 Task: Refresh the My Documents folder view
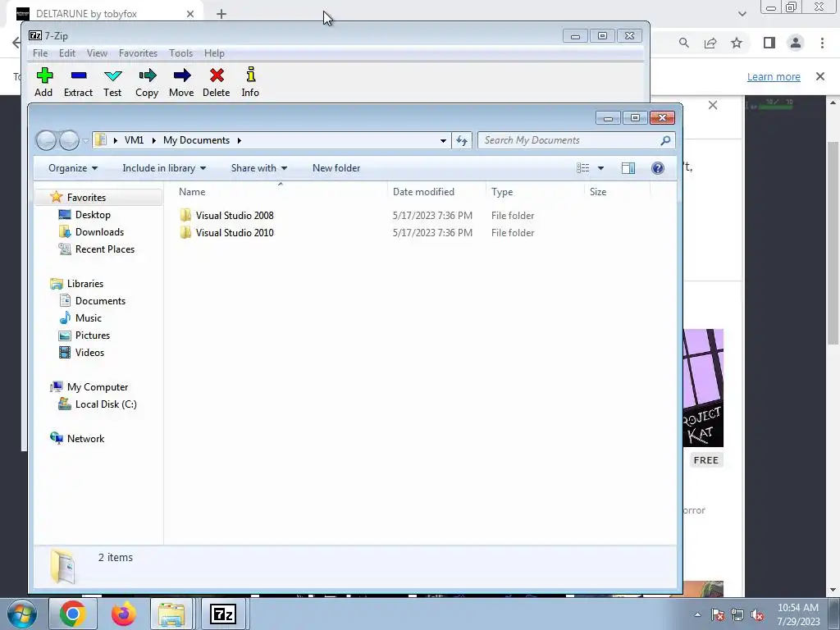point(462,141)
